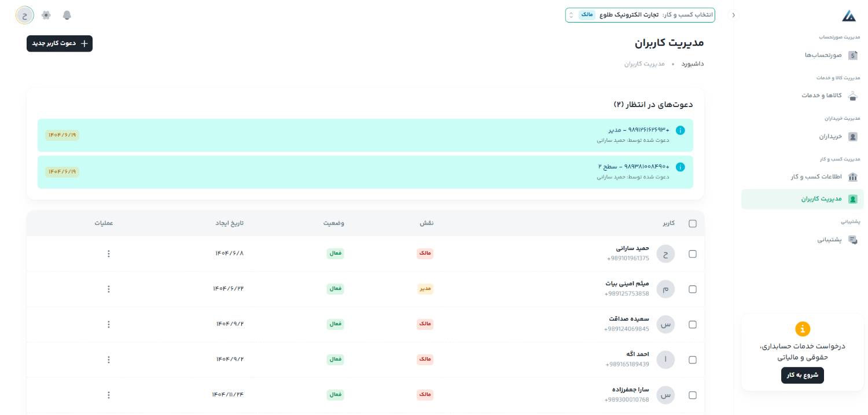This screenshot has height=415, width=868.
Task: Check the box for حمید سارانی
Action: 693,254
